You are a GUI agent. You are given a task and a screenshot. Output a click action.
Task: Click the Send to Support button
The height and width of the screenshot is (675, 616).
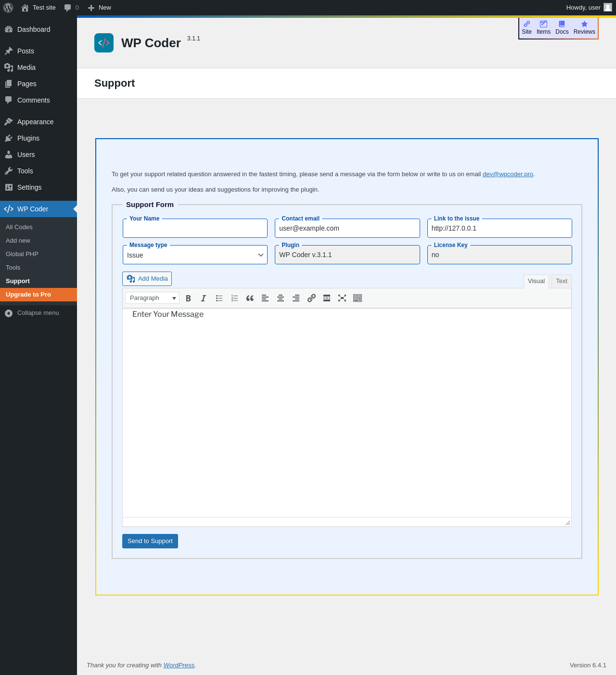[150, 541]
